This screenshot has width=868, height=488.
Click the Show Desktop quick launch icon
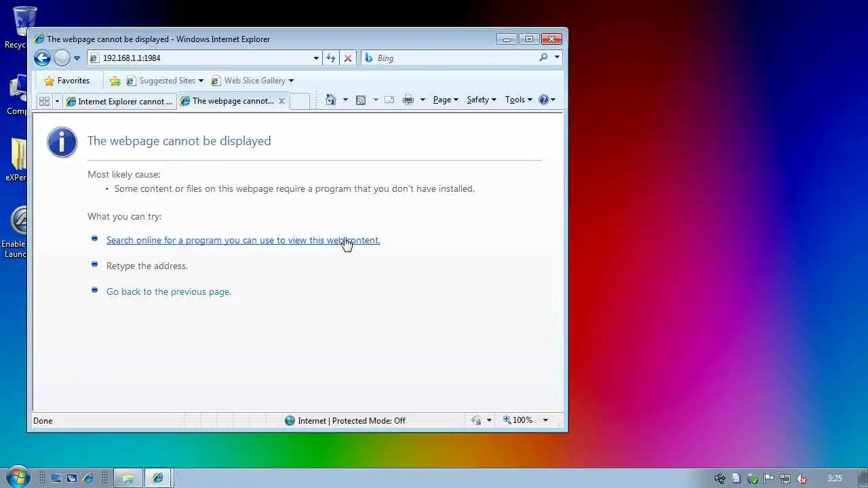(56, 478)
